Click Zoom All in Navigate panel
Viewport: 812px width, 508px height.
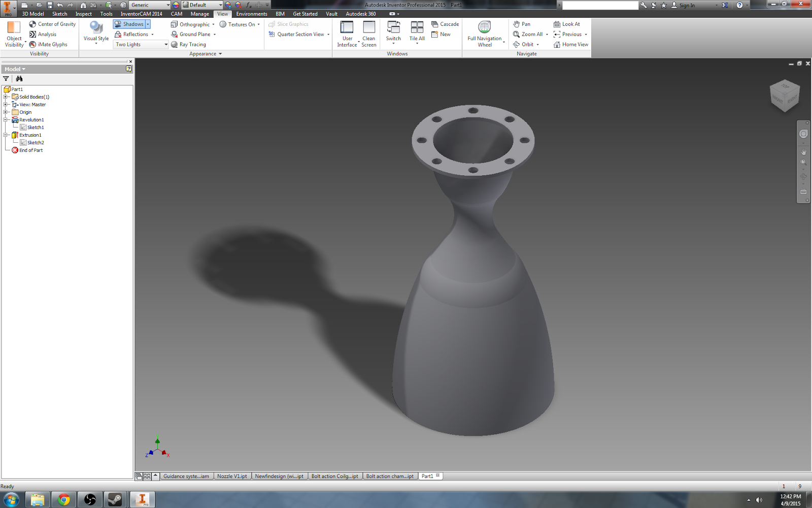pos(528,34)
